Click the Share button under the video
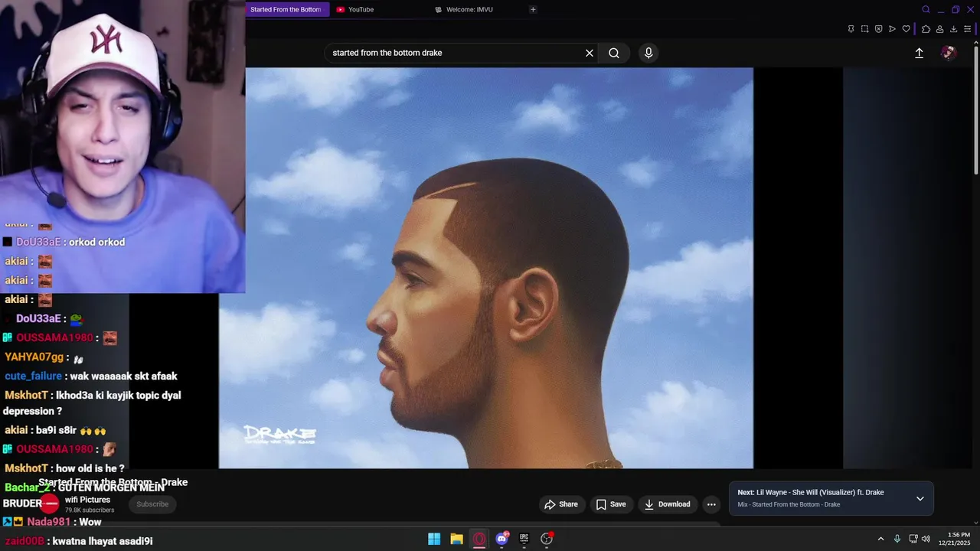Screen dimensions: 980x551 click(561, 504)
